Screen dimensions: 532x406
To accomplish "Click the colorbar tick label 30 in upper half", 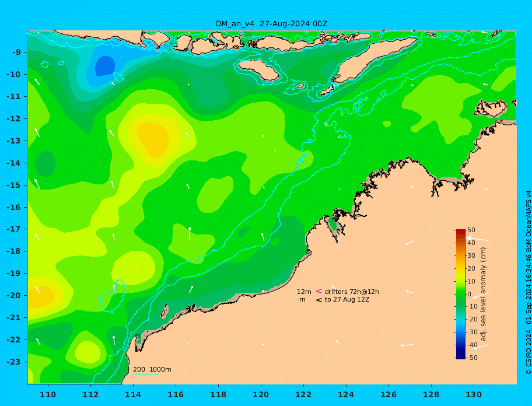I will tap(471, 256).
